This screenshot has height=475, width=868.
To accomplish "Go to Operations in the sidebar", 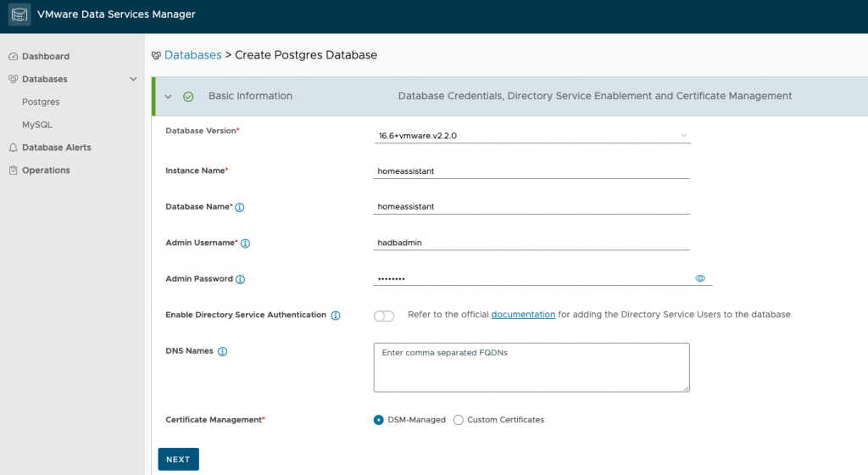I will coord(46,170).
